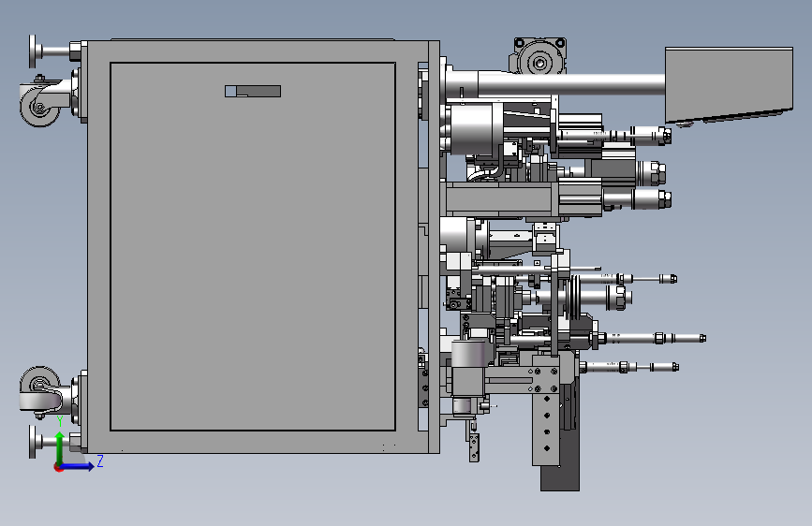Select the round servo motor flange at the top
Screen dimensions: 812x526
[x=539, y=62]
